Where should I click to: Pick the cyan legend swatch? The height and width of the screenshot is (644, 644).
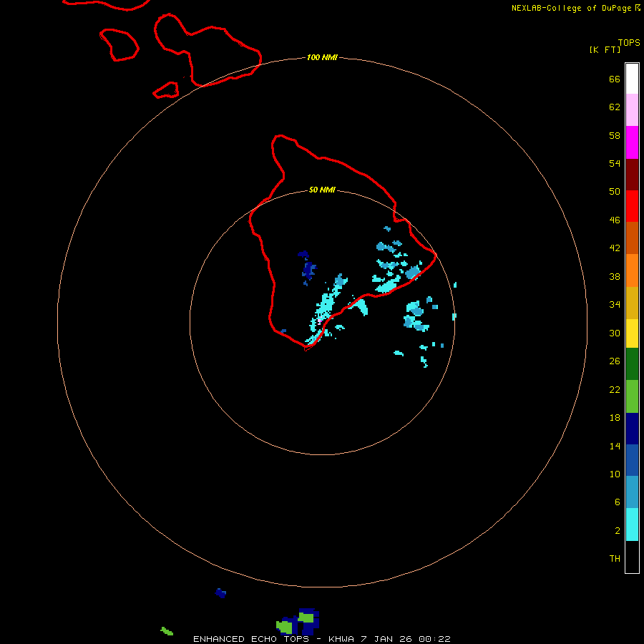(x=632, y=525)
